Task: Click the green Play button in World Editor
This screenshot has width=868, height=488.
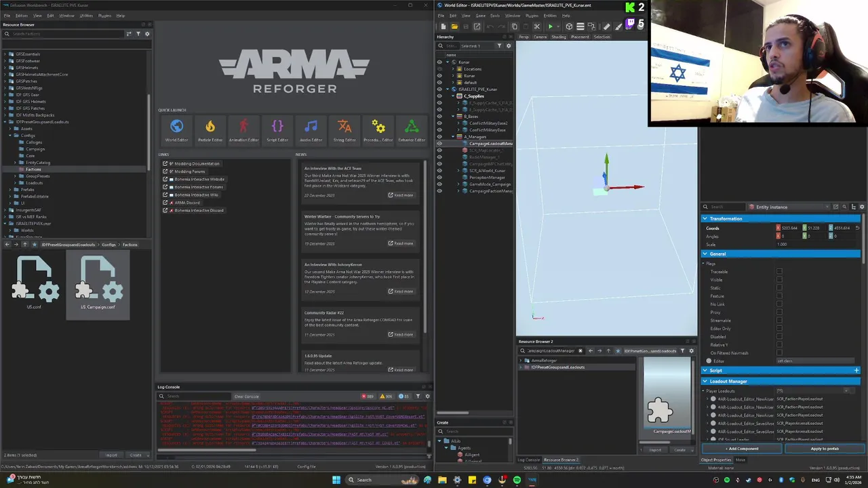Action: click(550, 26)
